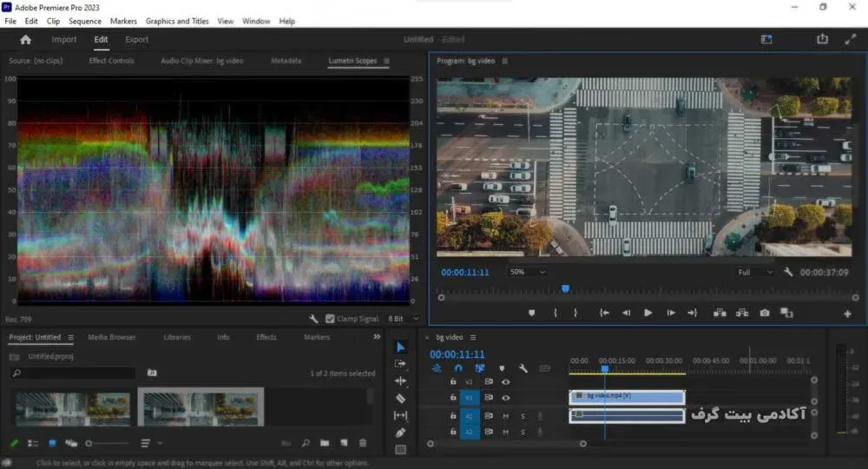Switch Project panel to icon view

(x=52, y=443)
